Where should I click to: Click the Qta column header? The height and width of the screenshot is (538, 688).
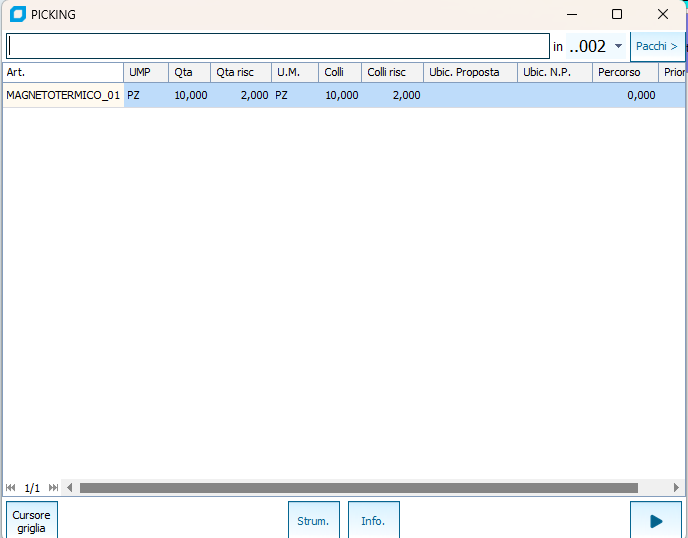tap(190, 72)
